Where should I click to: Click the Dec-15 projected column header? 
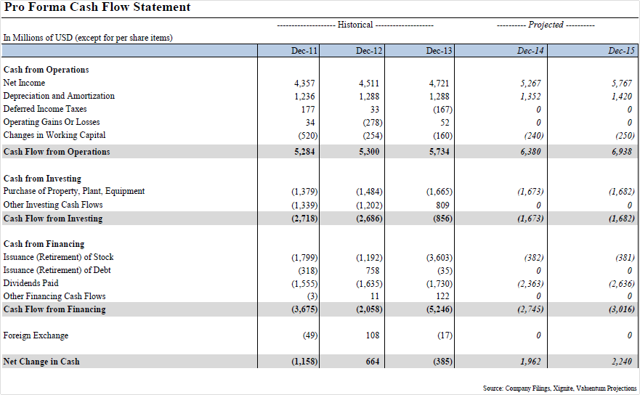pyautogui.click(x=621, y=51)
